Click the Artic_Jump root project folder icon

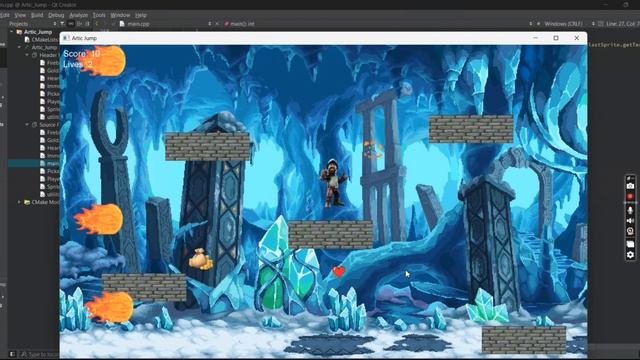(19, 32)
